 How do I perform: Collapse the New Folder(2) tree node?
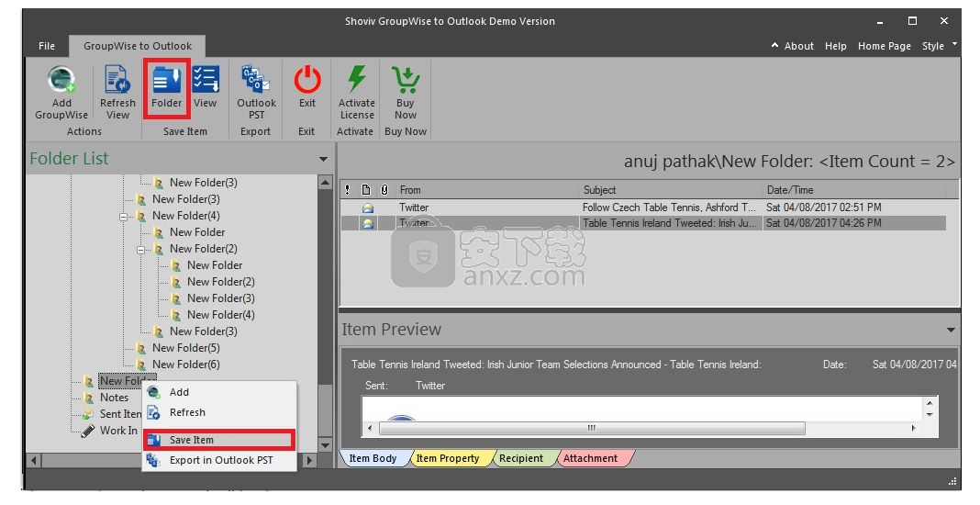tap(141, 250)
